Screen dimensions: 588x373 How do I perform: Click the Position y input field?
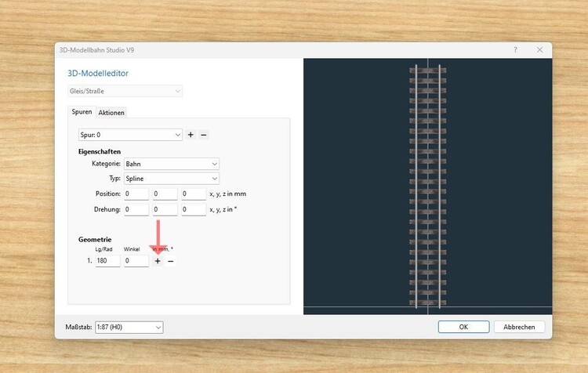(x=165, y=194)
